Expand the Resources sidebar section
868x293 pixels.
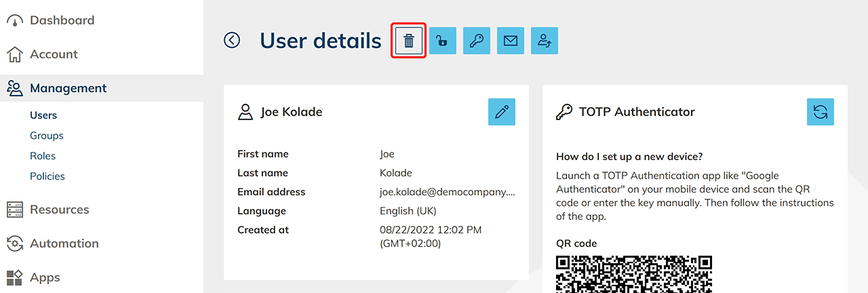click(59, 210)
